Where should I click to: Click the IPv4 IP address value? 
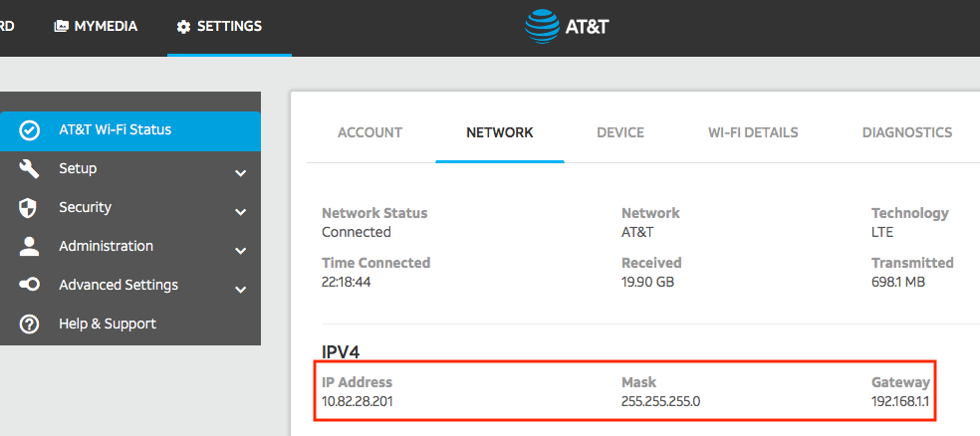point(365,401)
